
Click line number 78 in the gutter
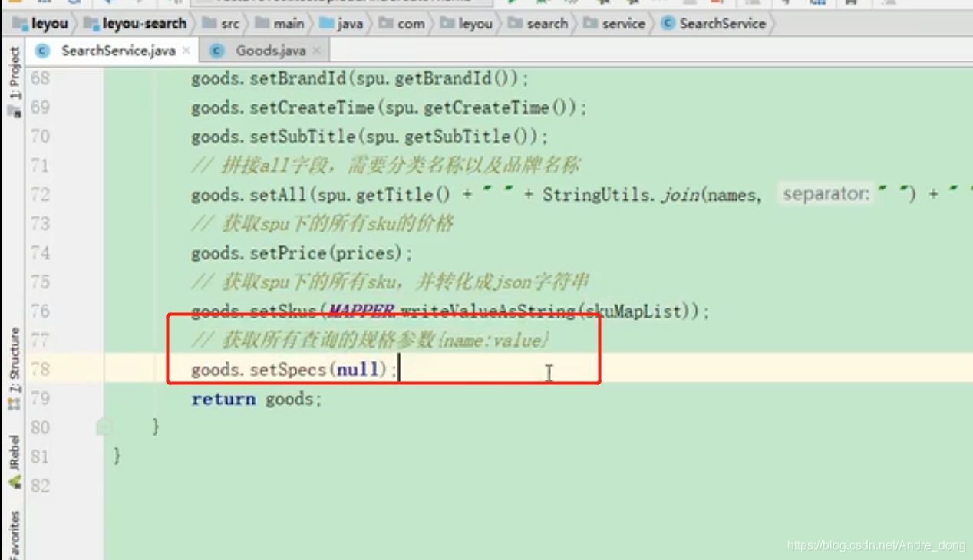40,370
